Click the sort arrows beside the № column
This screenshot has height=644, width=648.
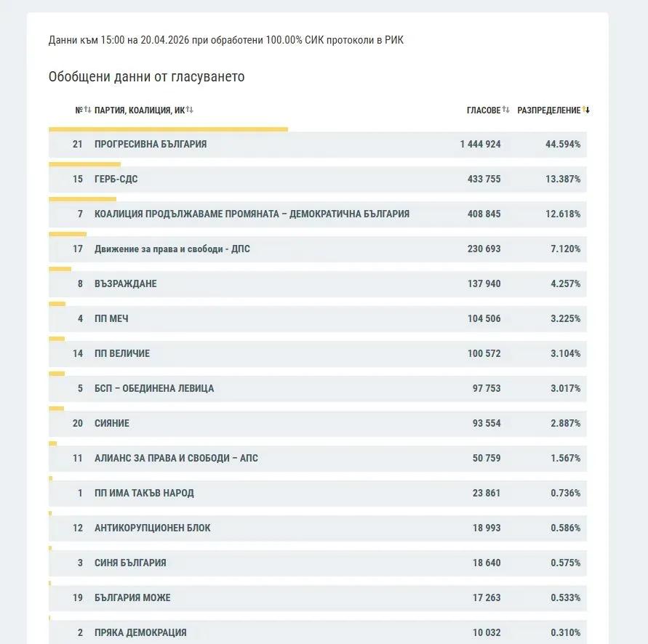point(88,110)
